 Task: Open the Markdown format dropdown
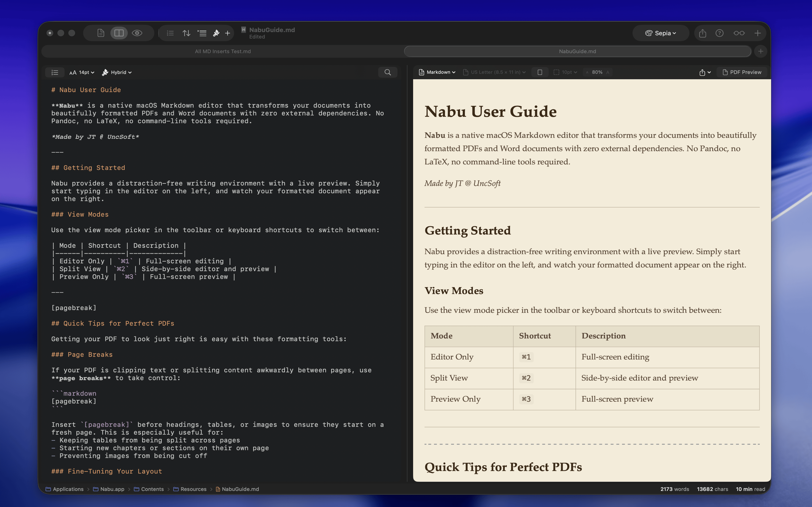[437, 72]
